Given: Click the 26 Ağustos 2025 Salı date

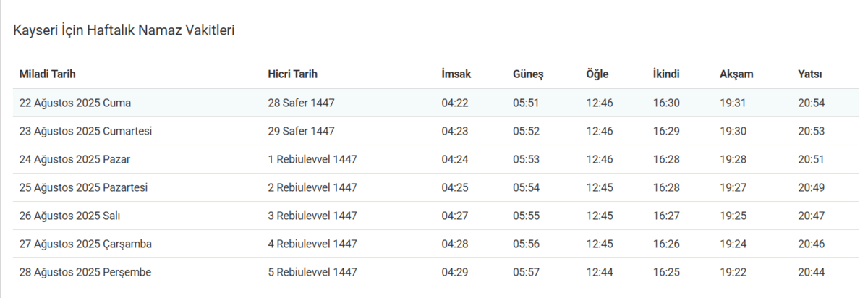Looking at the screenshot, I should coord(71,216).
